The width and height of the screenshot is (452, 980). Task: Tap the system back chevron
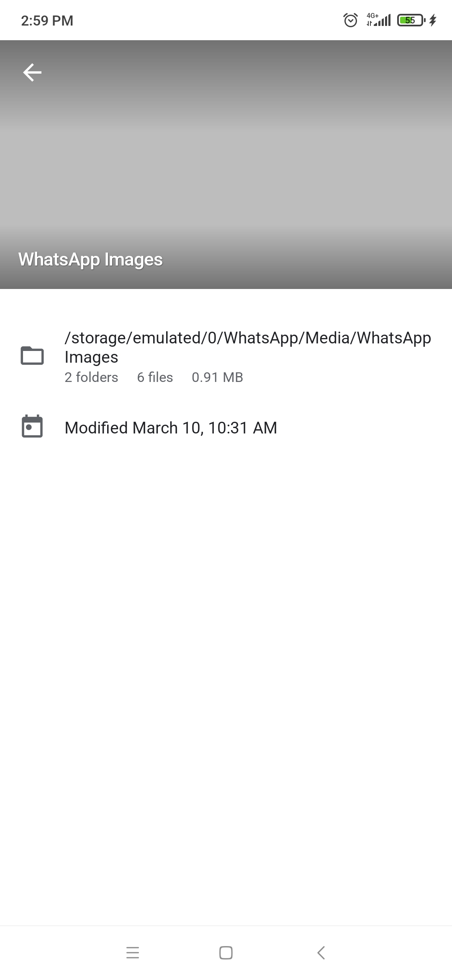tap(321, 953)
